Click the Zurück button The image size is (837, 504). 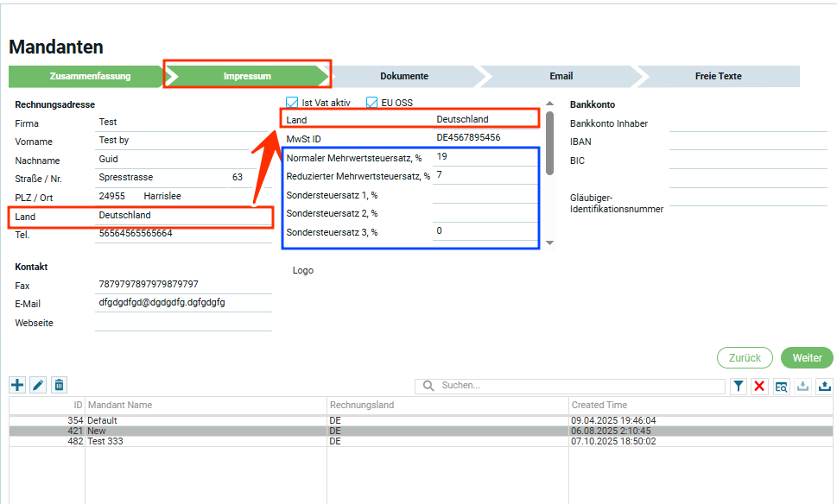(744, 358)
